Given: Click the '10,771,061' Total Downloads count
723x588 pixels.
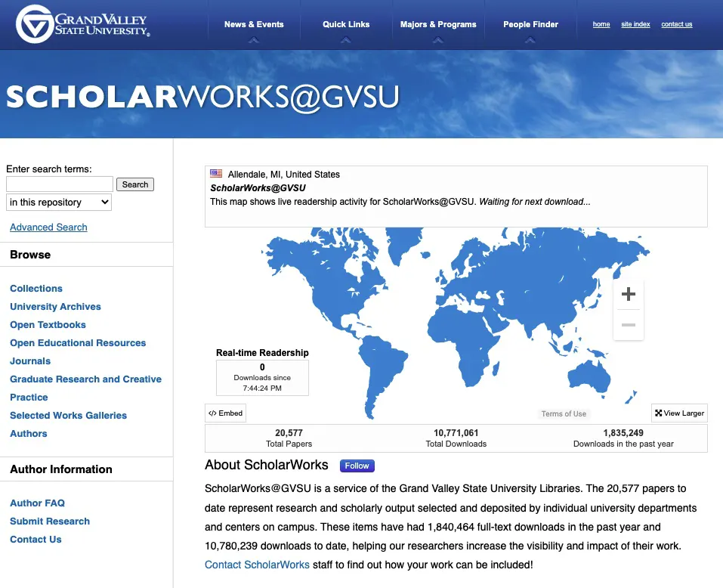Looking at the screenshot, I should click(x=456, y=433).
